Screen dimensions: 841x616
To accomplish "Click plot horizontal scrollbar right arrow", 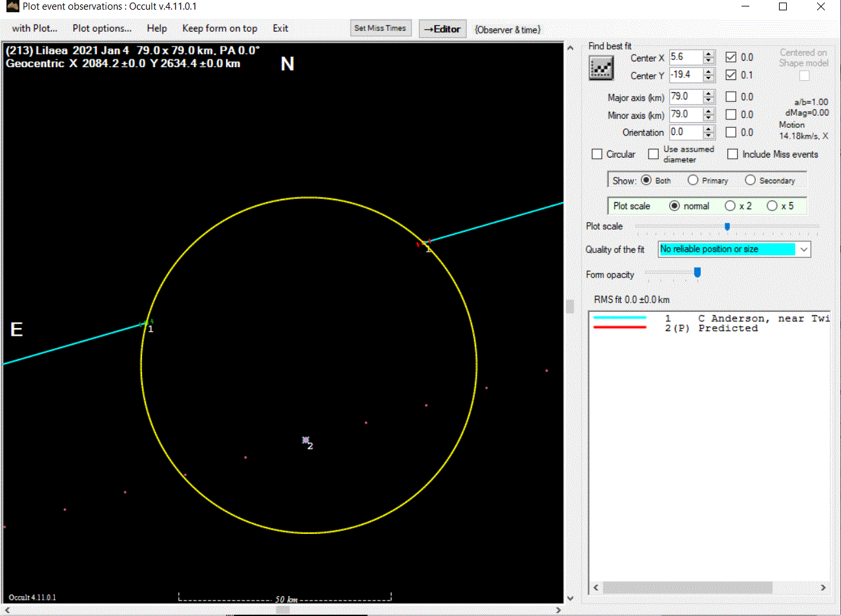I will tap(559, 610).
